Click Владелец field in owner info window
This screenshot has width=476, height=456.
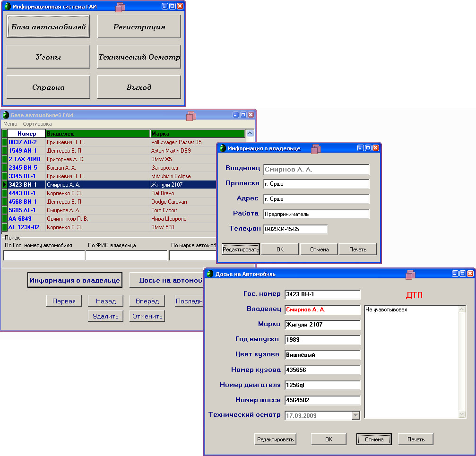click(316, 169)
